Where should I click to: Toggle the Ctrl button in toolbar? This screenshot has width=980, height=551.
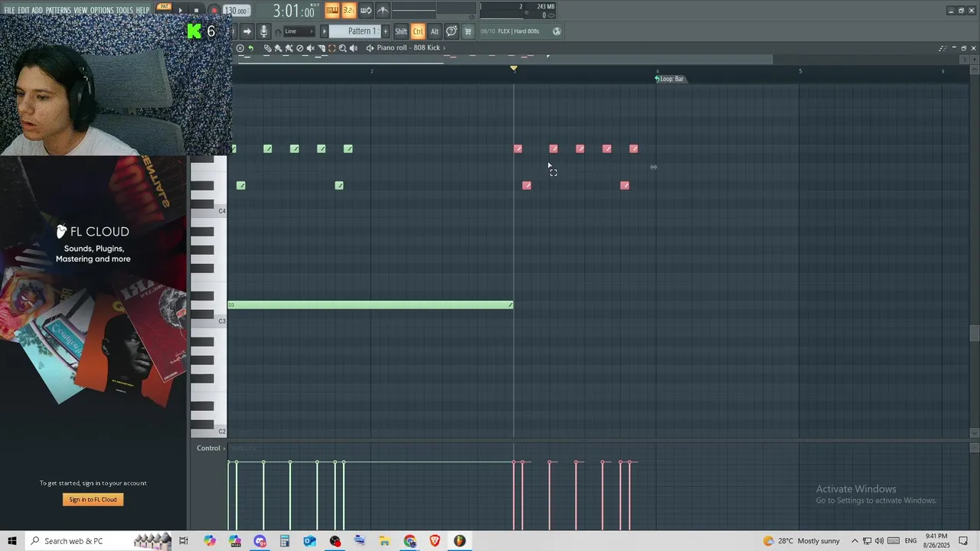coord(418,31)
